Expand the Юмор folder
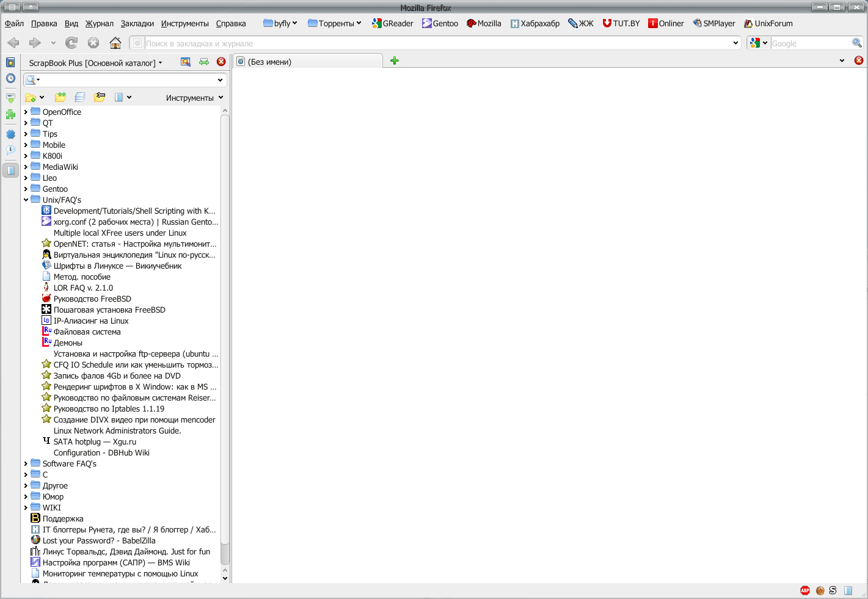The height and width of the screenshot is (599, 868). click(26, 497)
